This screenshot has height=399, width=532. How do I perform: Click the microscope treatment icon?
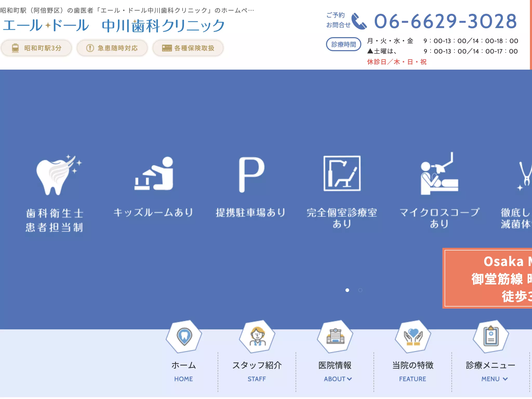pos(440,173)
